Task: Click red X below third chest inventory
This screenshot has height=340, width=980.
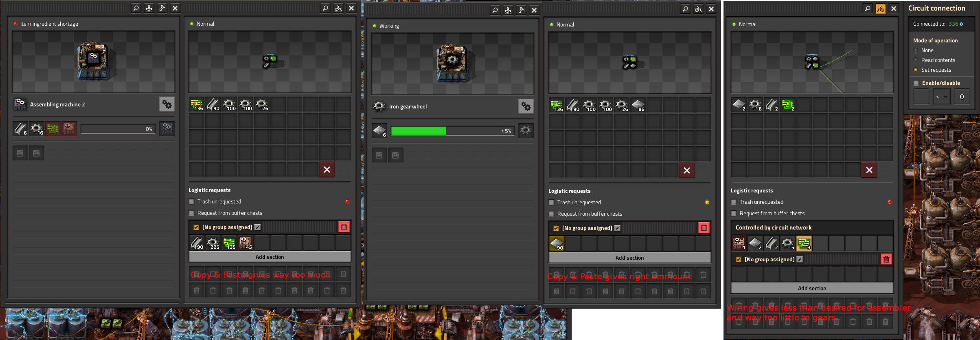Action: point(869,170)
